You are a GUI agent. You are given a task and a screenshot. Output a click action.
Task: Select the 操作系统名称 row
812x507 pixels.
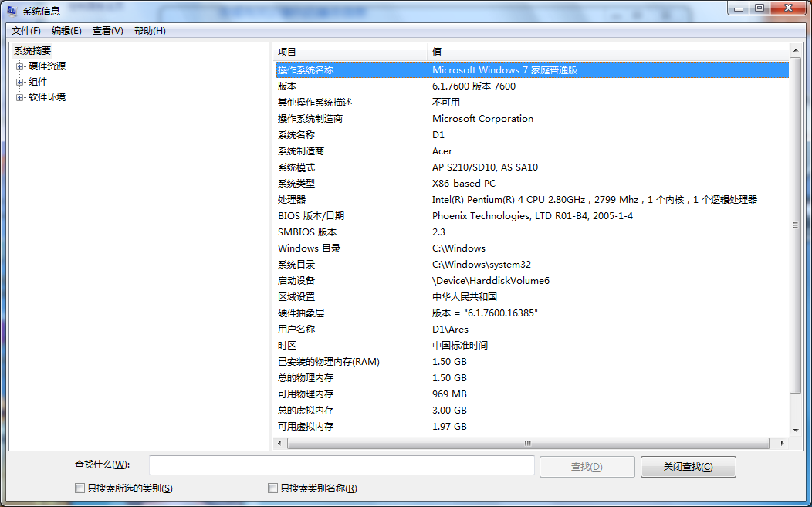532,70
